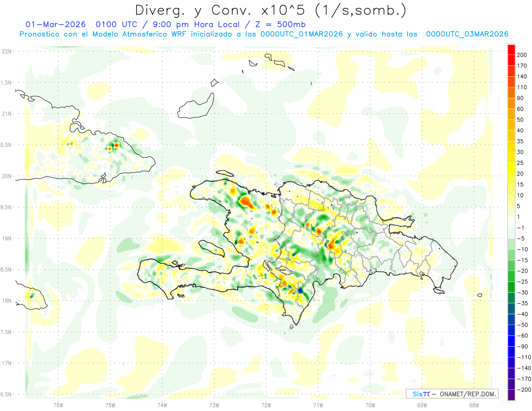Click the 74W longitude label
Viewport: 532px width, 411px height.
coord(162,405)
